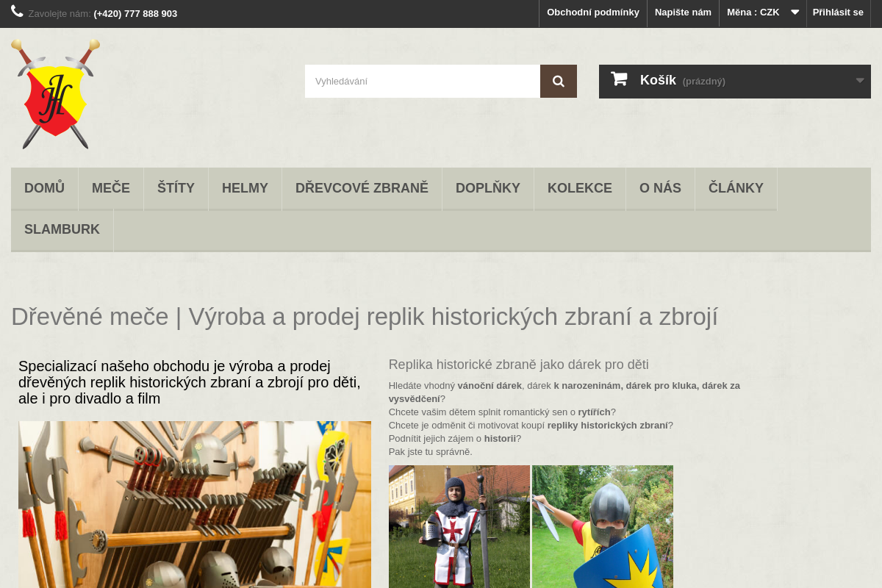Click the Napište nám button
Screen dimensions: 882x588
[x=683, y=12]
